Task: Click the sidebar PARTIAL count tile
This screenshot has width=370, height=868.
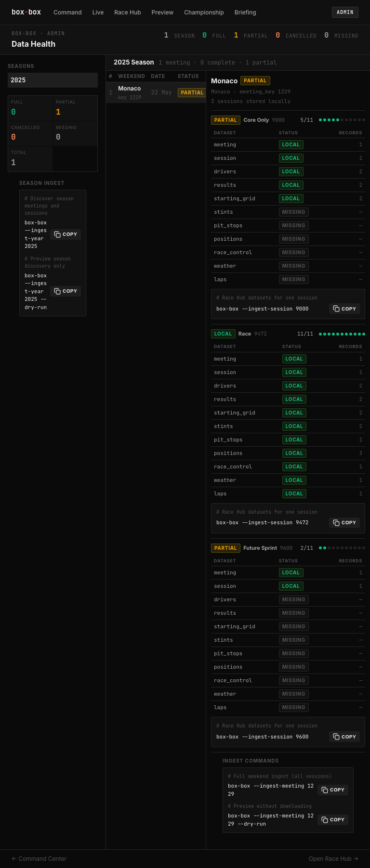Action: point(75,108)
